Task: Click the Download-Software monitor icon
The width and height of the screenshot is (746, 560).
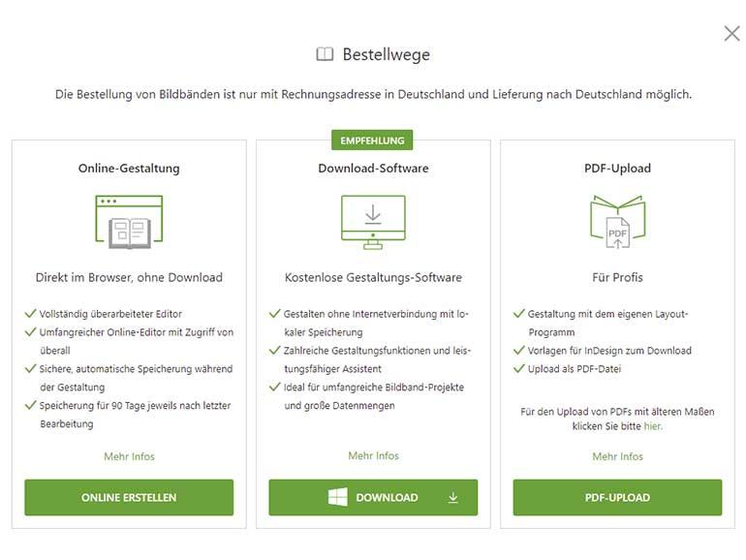Action: pyautogui.click(x=373, y=222)
